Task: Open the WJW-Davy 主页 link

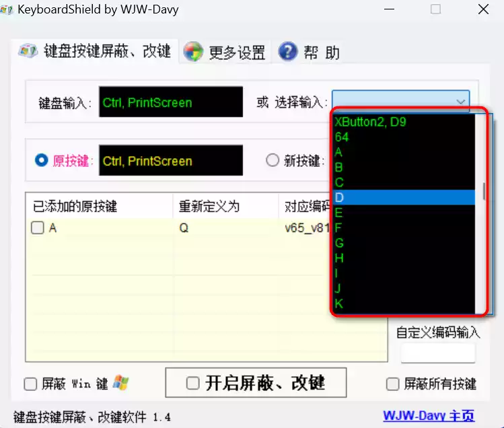Action: point(429,415)
